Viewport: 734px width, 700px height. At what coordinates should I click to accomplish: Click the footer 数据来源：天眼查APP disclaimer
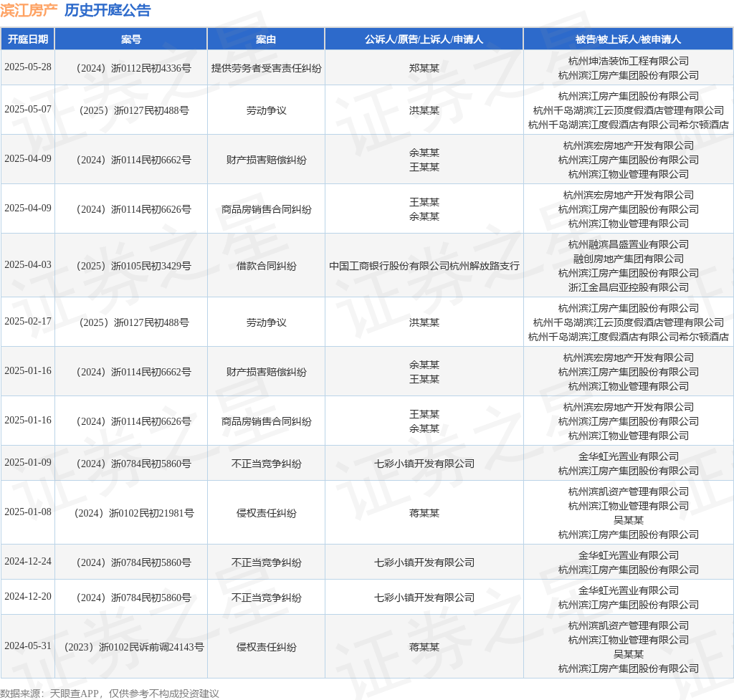[110, 694]
